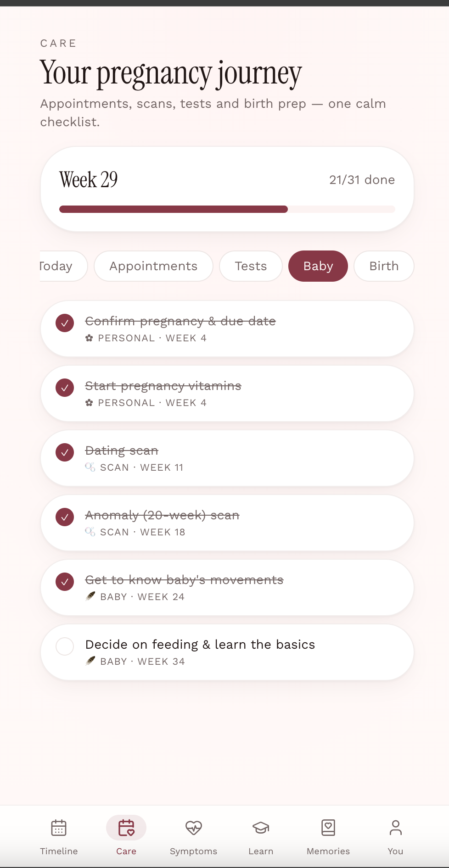Open Memories book icon
Image resolution: width=449 pixels, height=868 pixels.
(x=328, y=828)
